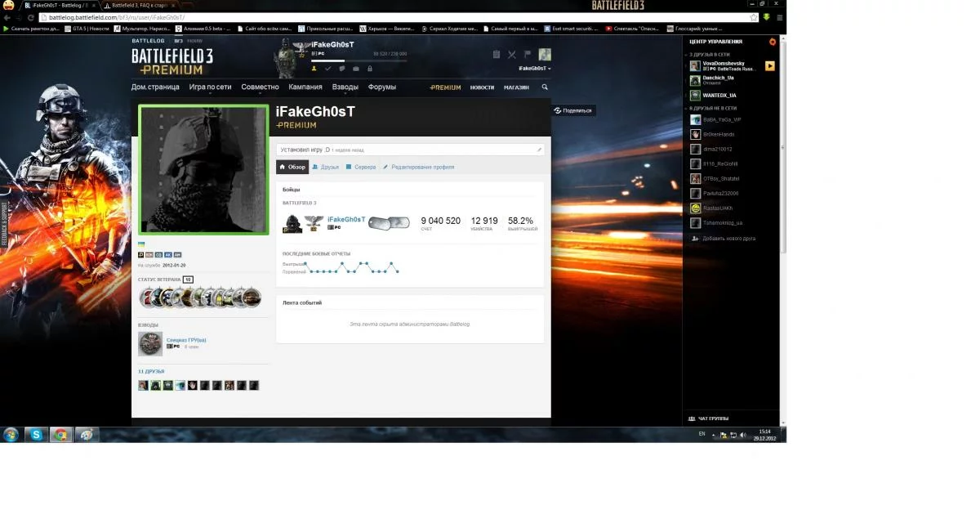This screenshot has width=980, height=519.
Task: Select friend VovaDomshevsky in com center
Action: 723,65
